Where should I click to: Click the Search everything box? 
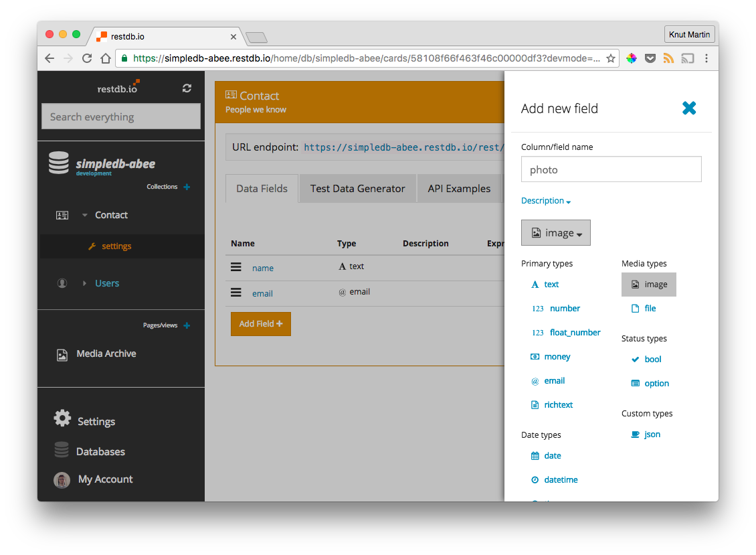[x=121, y=116]
